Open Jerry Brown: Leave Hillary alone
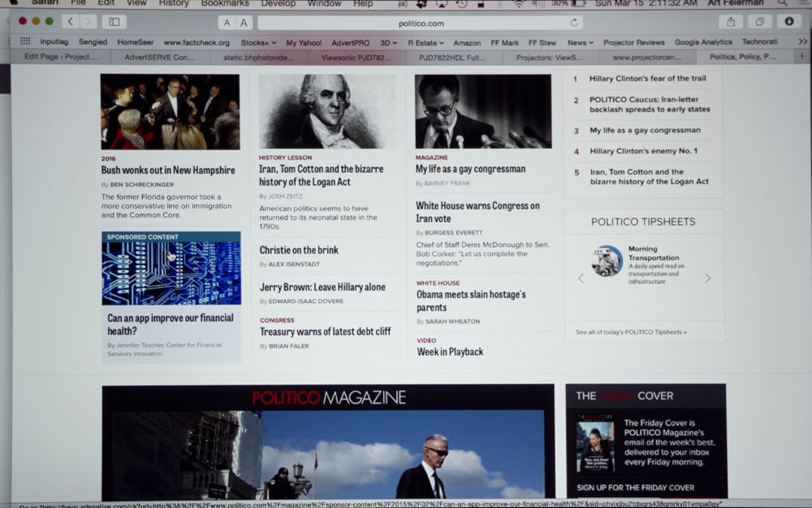 pyautogui.click(x=322, y=287)
